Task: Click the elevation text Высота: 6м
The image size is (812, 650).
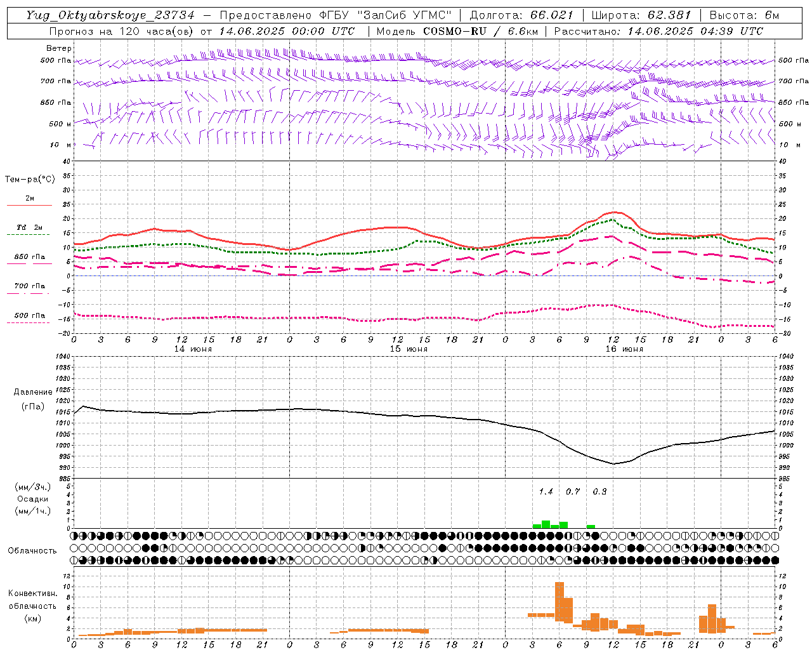Action: pos(744,15)
